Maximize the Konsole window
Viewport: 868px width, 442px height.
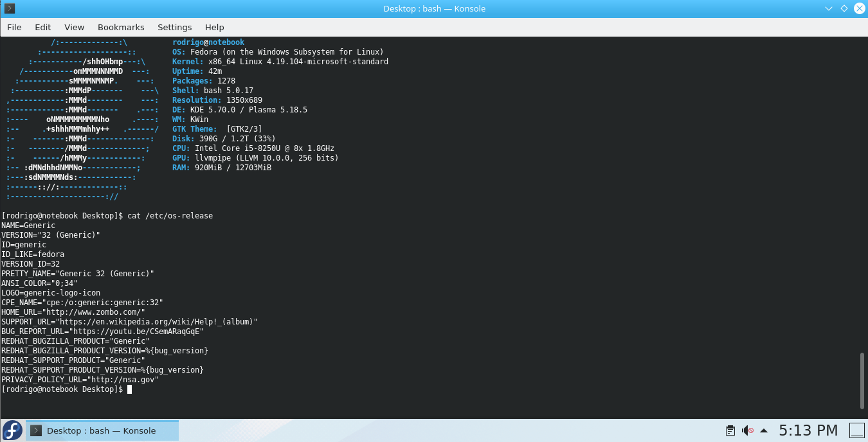coord(844,8)
